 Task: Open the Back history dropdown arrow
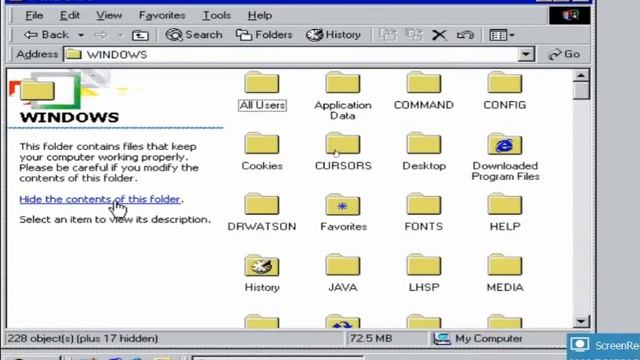(81, 36)
